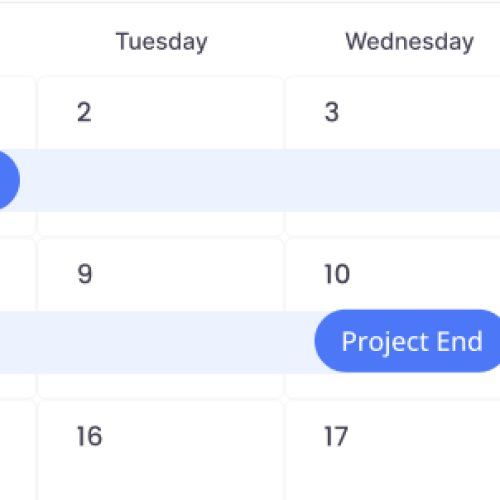Click white area beneath the range bar in day 2 cell
This screenshot has height=500, width=500.
coord(160,223)
